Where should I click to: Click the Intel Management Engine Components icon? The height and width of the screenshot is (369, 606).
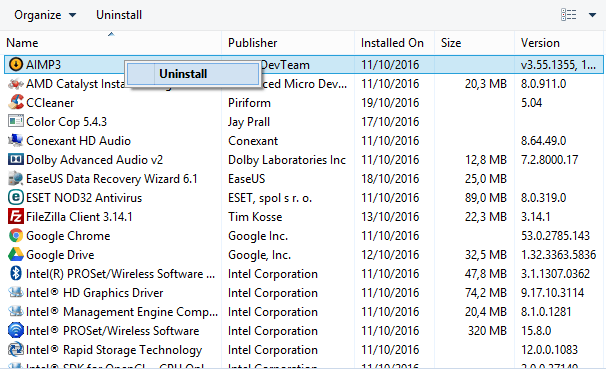(16, 311)
